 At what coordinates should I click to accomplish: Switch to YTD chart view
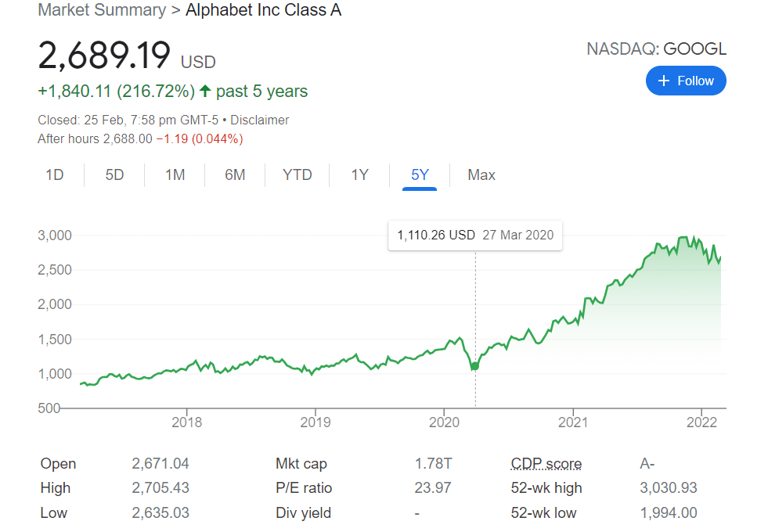click(x=297, y=174)
